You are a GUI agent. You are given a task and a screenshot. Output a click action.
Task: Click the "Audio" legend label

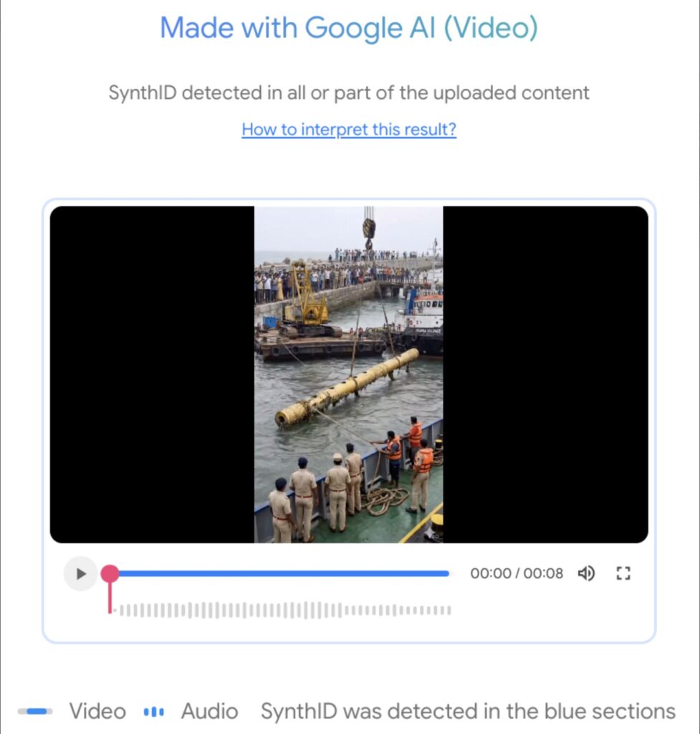[209, 712]
